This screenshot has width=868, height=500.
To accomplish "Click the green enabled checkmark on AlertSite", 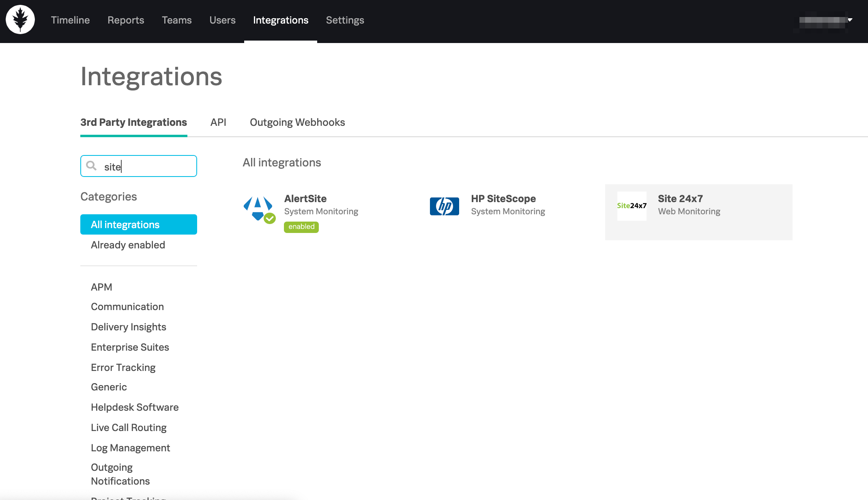I will 269,218.
